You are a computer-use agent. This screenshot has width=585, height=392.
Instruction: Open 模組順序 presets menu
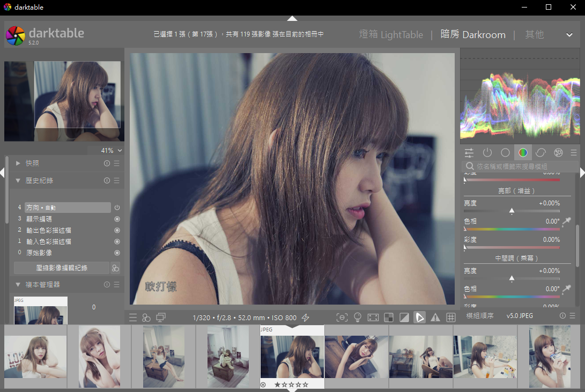[x=573, y=316]
